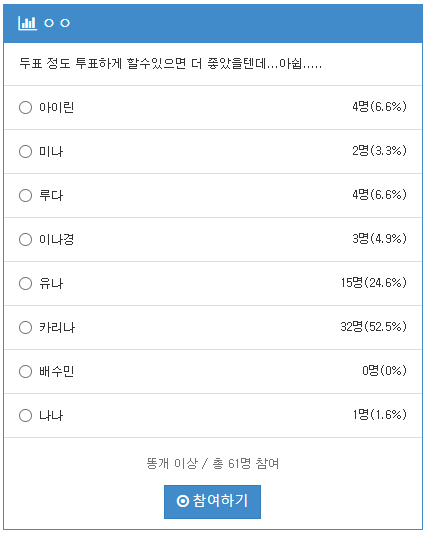Click the bar chart poll icon
This screenshot has width=429, height=536.
(x=27, y=23)
